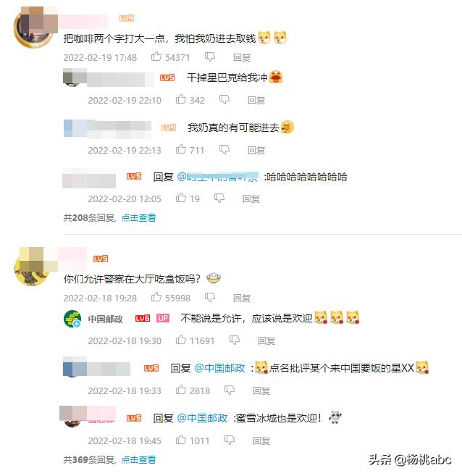View the 中国邮政 green avatar

(72, 319)
